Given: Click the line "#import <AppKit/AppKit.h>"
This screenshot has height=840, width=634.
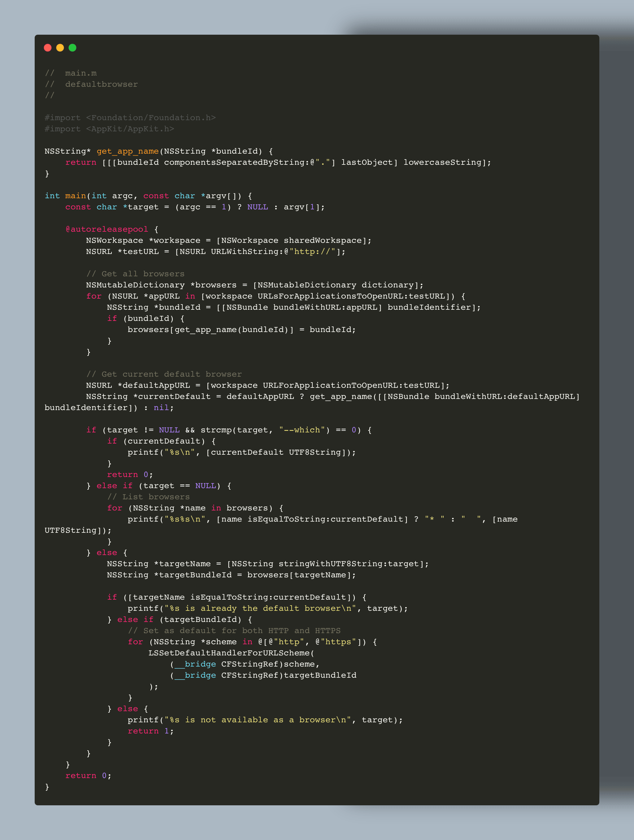Looking at the screenshot, I should click(109, 129).
